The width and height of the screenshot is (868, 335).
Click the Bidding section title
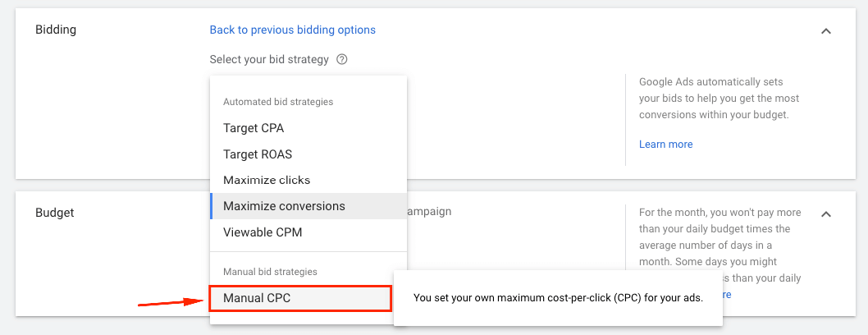pos(56,30)
